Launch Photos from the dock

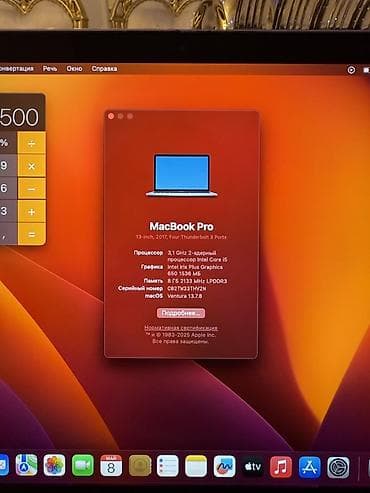click(54, 465)
